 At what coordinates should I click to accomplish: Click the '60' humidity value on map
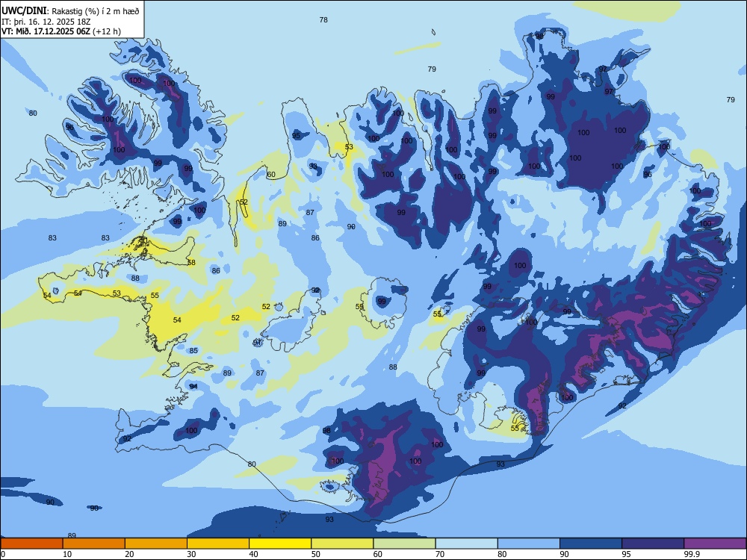[271, 175]
